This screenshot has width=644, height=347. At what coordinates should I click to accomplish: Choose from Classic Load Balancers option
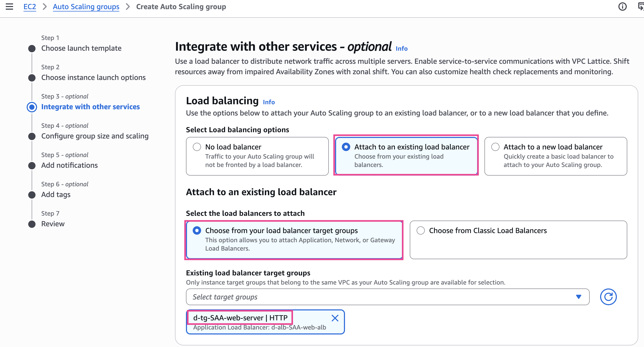421,230
